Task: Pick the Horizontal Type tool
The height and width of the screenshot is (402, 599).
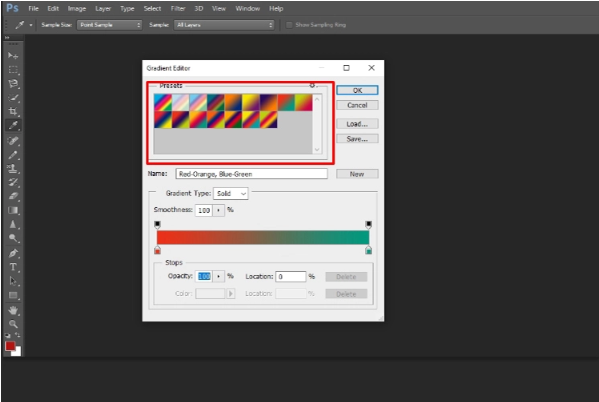Action: (x=13, y=267)
